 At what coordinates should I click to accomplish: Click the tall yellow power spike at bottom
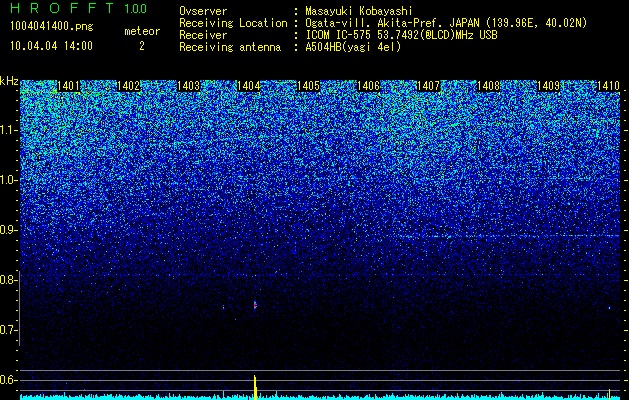pos(255,387)
